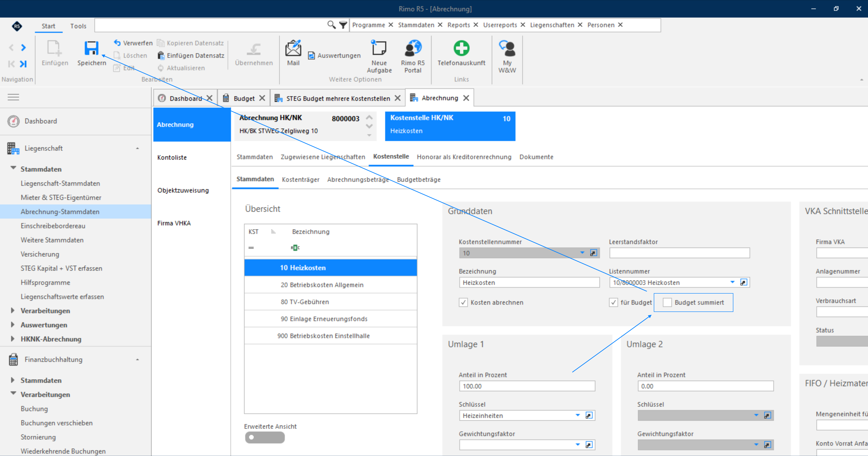868x456 pixels.
Task: Open My W&W link icon
Action: click(x=507, y=48)
